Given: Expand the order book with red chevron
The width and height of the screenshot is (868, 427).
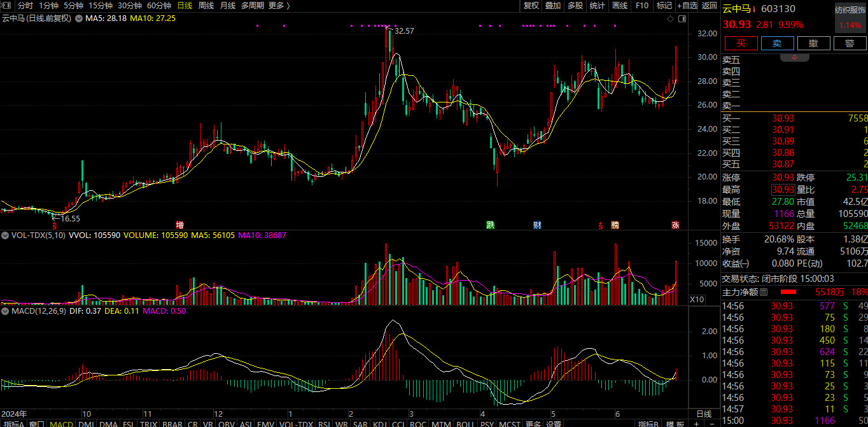Looking at the screenshot, I should click(794, 58).
